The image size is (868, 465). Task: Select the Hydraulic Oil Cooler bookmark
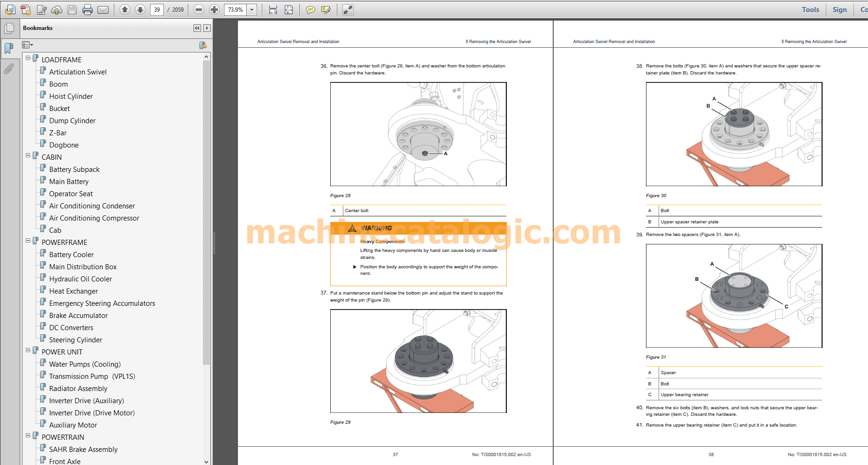click(81, 279)
